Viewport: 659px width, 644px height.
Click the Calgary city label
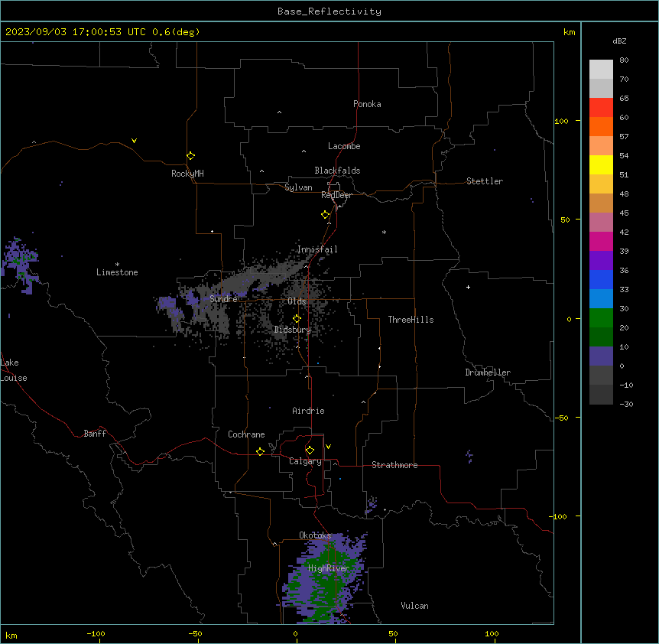tap(305, 461)
